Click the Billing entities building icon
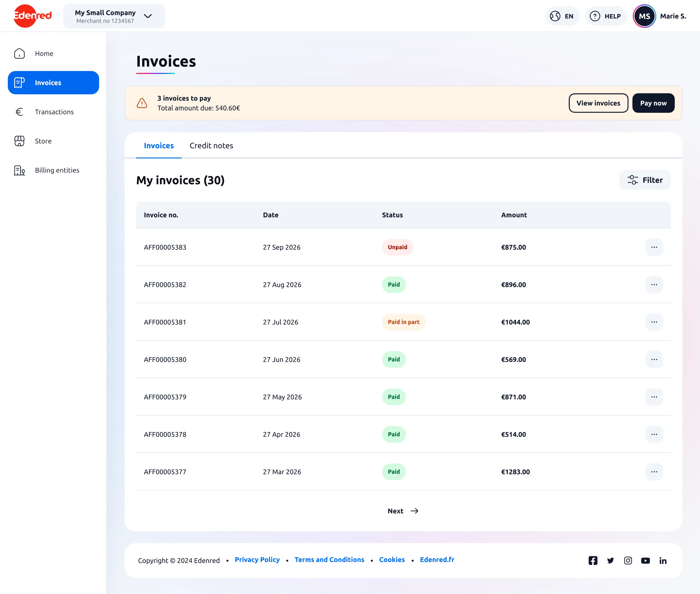 coord(19,170)
